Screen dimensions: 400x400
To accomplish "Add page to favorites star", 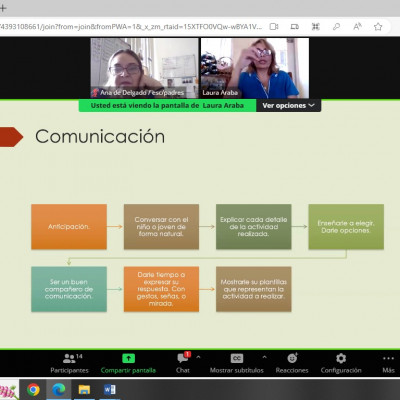I will 378,27.
